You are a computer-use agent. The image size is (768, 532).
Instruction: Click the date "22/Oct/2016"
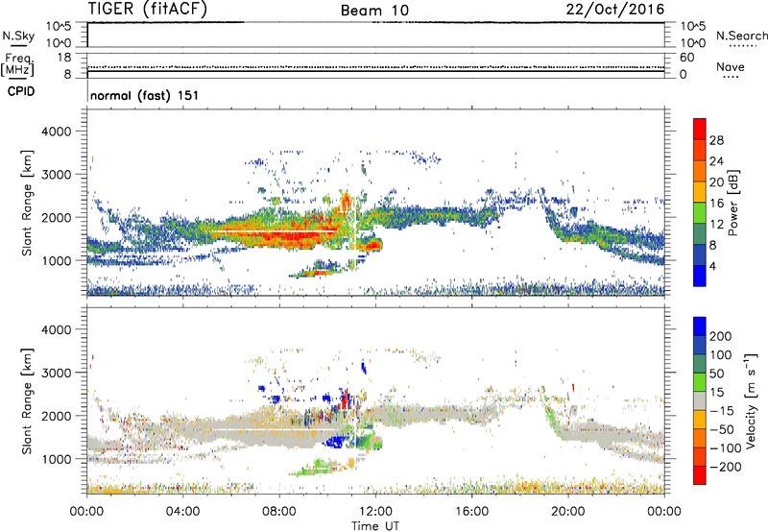point(615,10)
